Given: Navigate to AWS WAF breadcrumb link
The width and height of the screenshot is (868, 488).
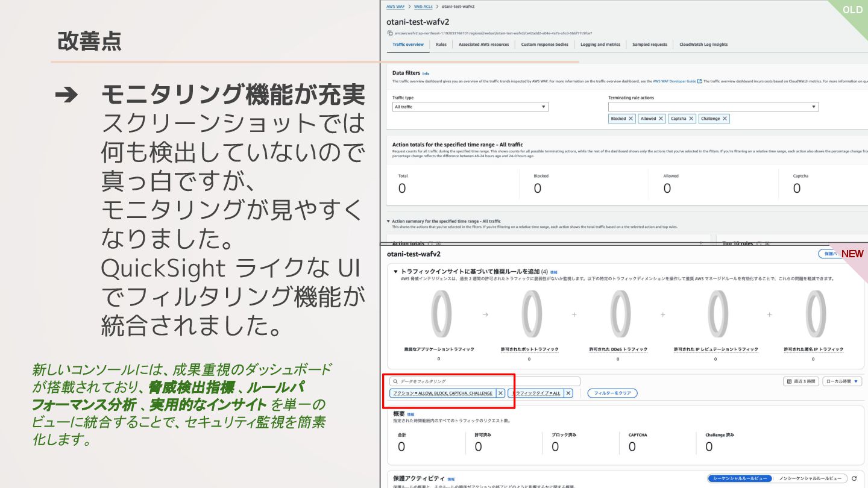Looking at the screenshot, I should [395, 6].
